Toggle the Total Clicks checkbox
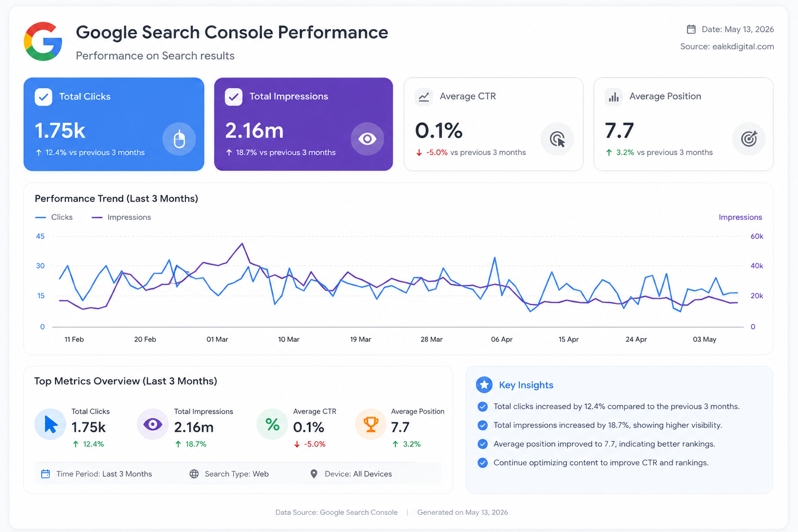Screen dimensions: 798x532 point(44,97)
